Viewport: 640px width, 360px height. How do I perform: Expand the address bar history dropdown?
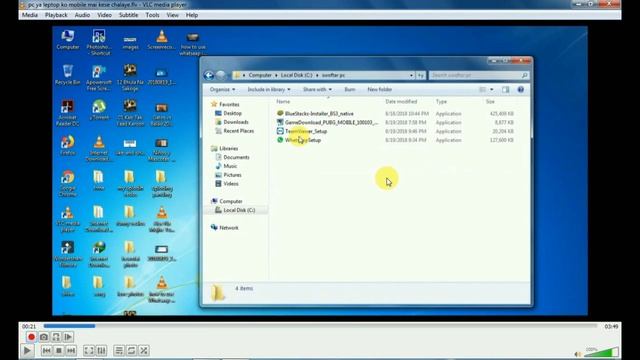click(x=411, y=76)
